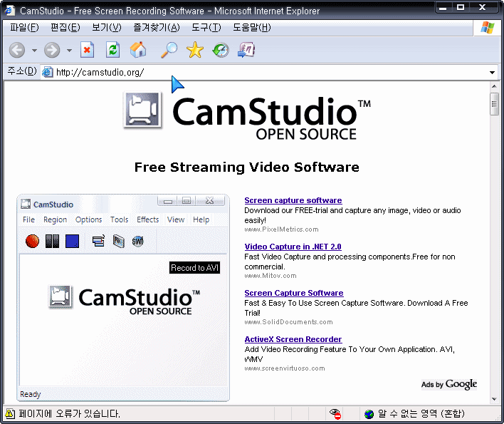This screenshot has height=424, width=504.
Task: Click the Pause button in CamStudio
Action: click(x=52, y=241)
